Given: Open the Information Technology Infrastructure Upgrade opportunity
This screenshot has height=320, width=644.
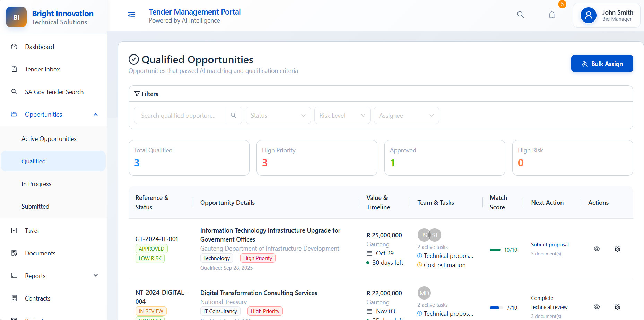Looking at the screenshot, I should click(x=270, y=235).
